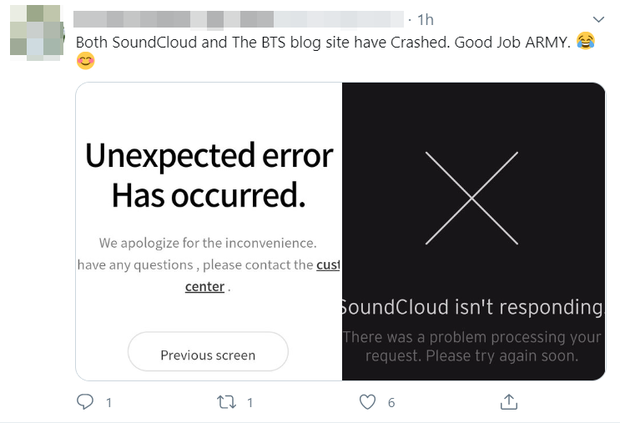The width and height of the screenshot is (620, 423).
Task: Click the like count of 6
Action: [x=392, y=403]
